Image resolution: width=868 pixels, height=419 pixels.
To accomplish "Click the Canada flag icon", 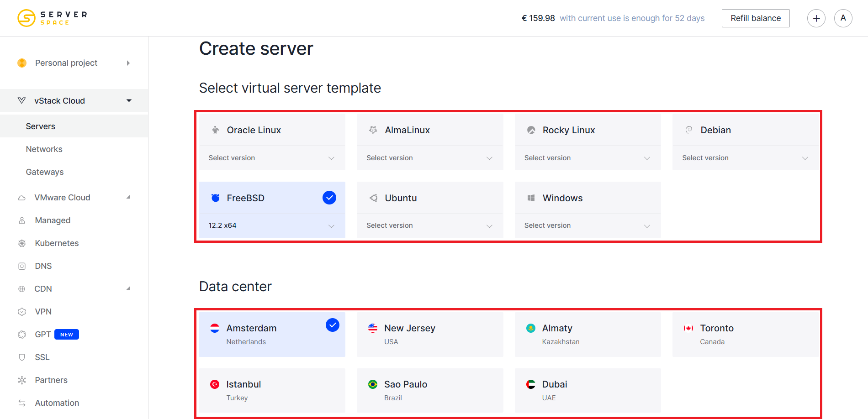I will coord(688,328).
